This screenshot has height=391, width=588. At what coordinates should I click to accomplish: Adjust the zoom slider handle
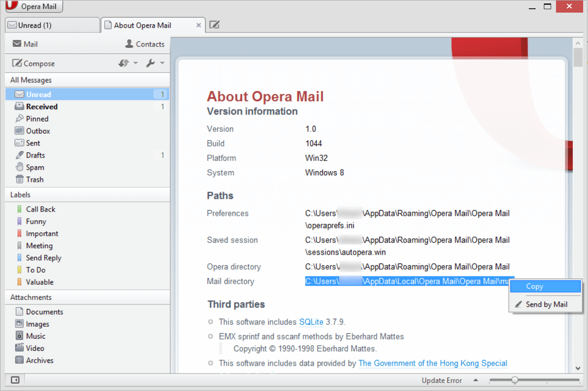pos(515,380)
